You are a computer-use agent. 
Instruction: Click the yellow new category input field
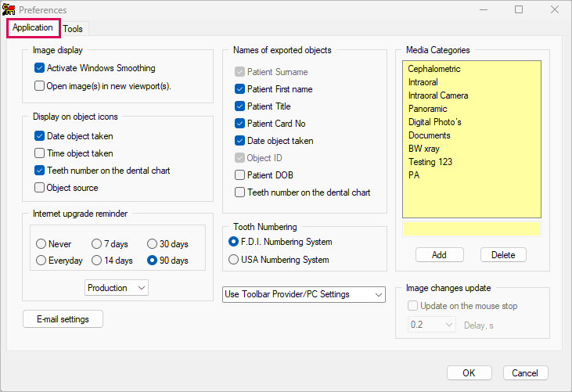471,229
